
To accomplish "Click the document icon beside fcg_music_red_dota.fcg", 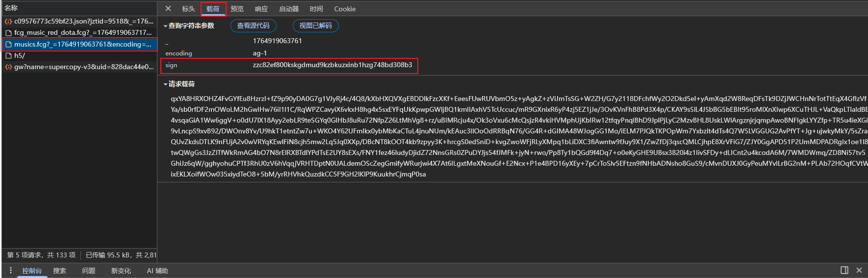I will [x=8, y=32].
